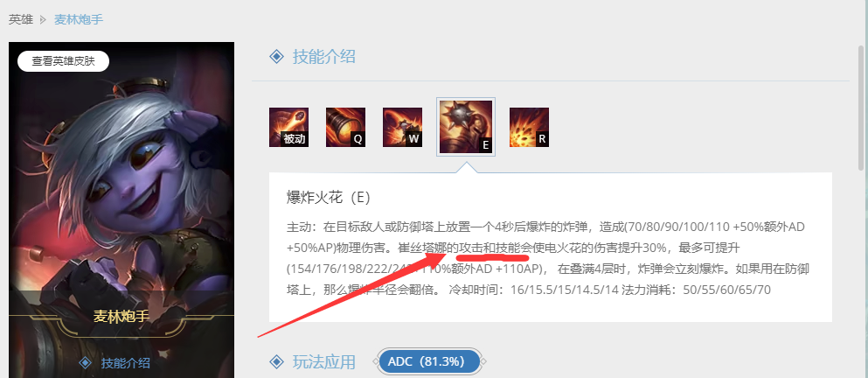Viewport: 868px width, 378px height.
Task: Select the R ultimate skill icon
Action: click(x=529, y=128)
